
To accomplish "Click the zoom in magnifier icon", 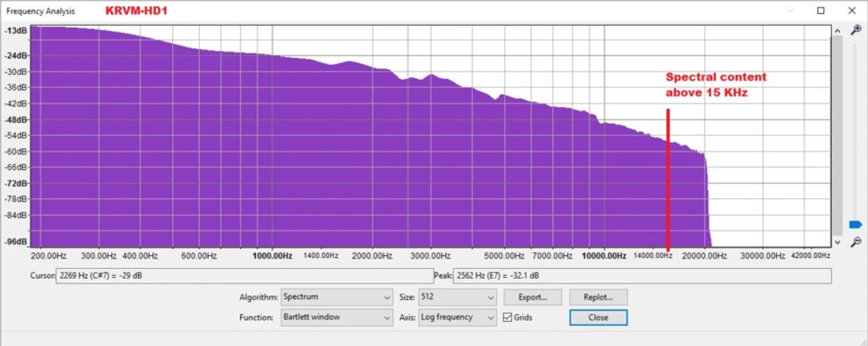I will tap(855, 30).
